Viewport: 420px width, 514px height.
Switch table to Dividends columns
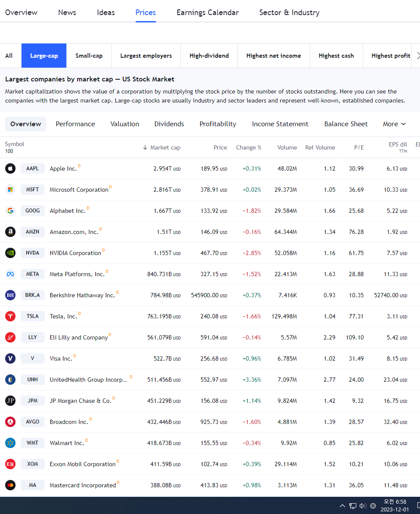click(x=169, y=124)
